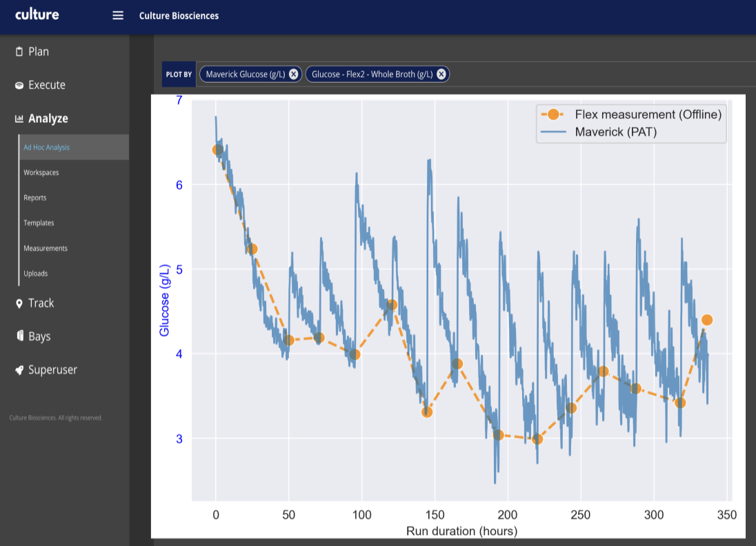
Task: Navigate to Uploads page
Action: coord(36,274)
